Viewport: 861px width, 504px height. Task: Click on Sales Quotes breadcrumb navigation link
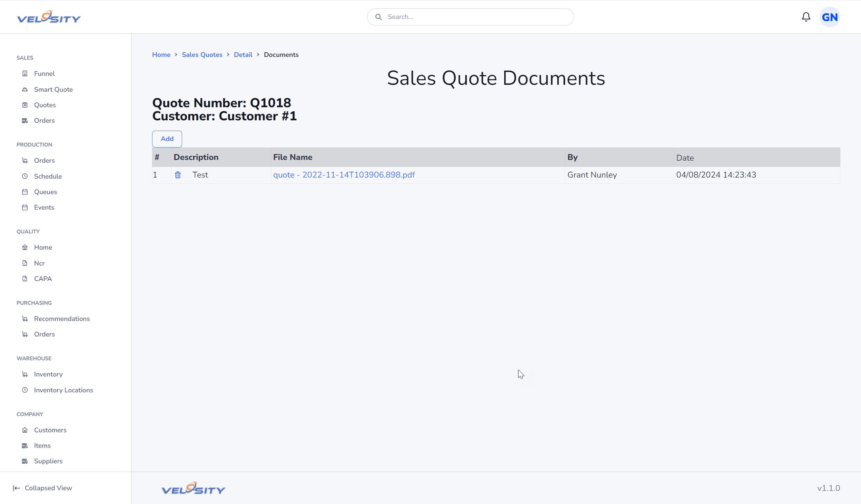coord(202,54)
